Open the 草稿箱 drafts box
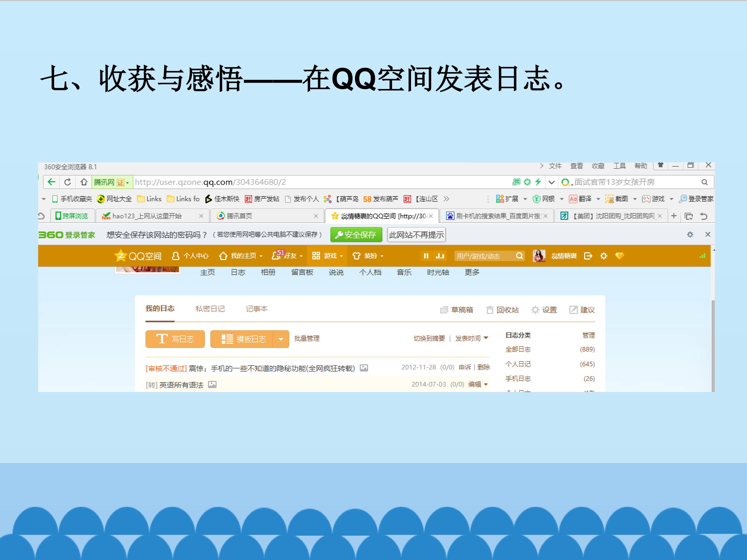This screenshot has height=560, width=747. [x=457, y=310]
